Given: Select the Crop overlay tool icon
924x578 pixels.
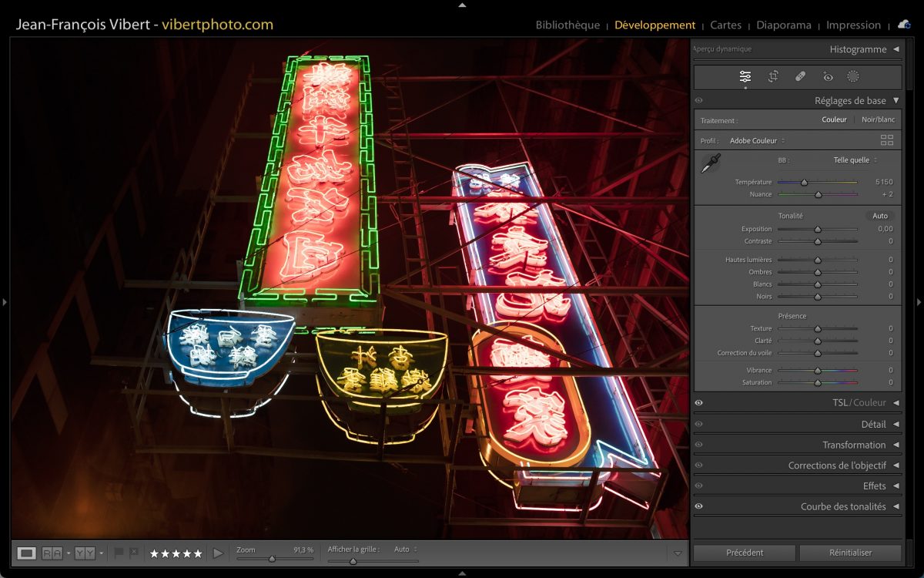Looking at the screenshot, I should (773, 76).
